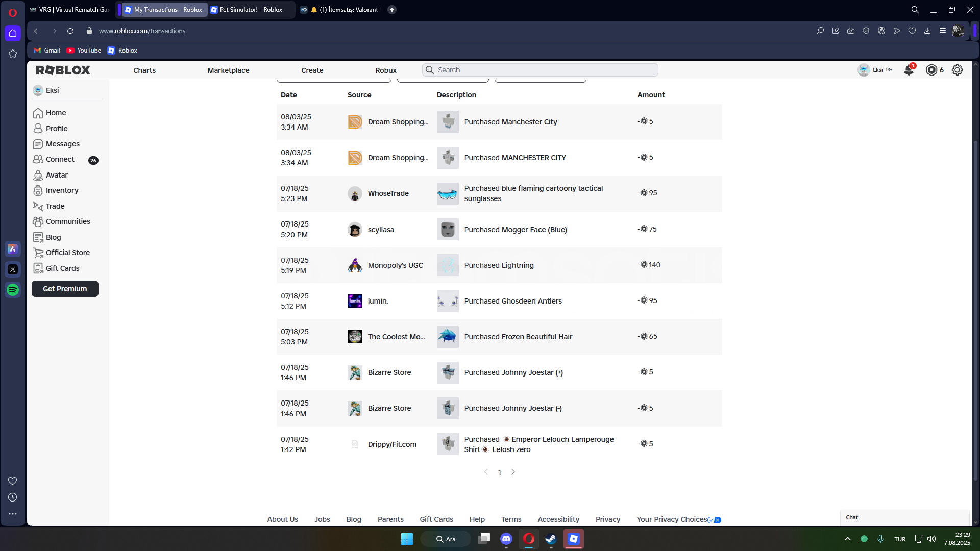Viewport: 980px width, 551px height.
Task: Open the Eksi account avatar in header
Action: (864, 70)
